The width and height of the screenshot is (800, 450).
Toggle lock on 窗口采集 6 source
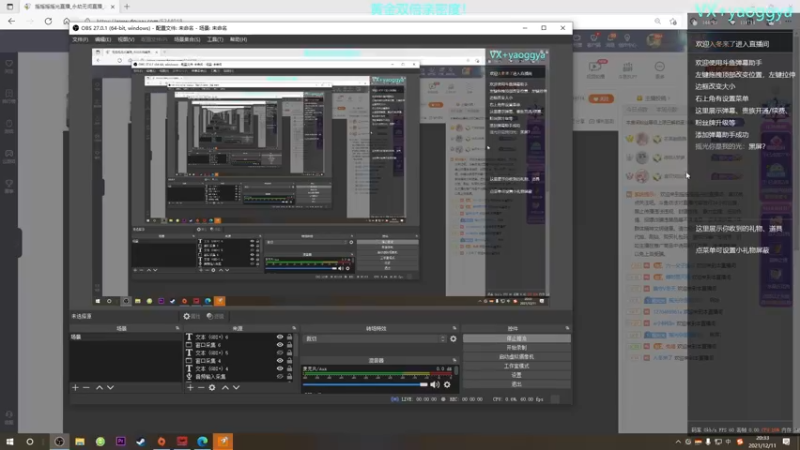click(289, 345)
